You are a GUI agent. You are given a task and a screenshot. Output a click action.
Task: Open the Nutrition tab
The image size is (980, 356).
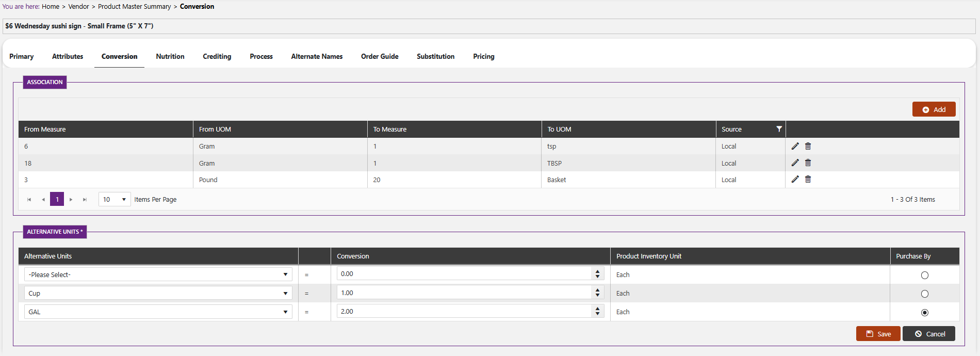170,56
